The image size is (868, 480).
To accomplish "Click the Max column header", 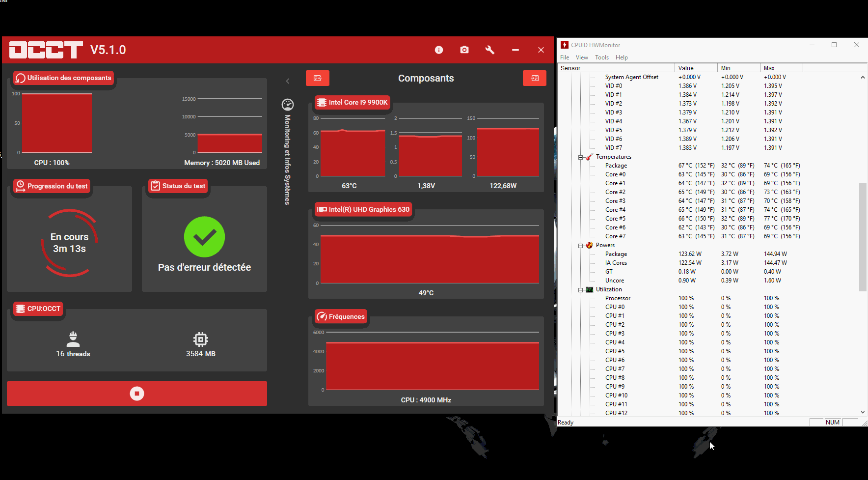I will click(782, 68).
